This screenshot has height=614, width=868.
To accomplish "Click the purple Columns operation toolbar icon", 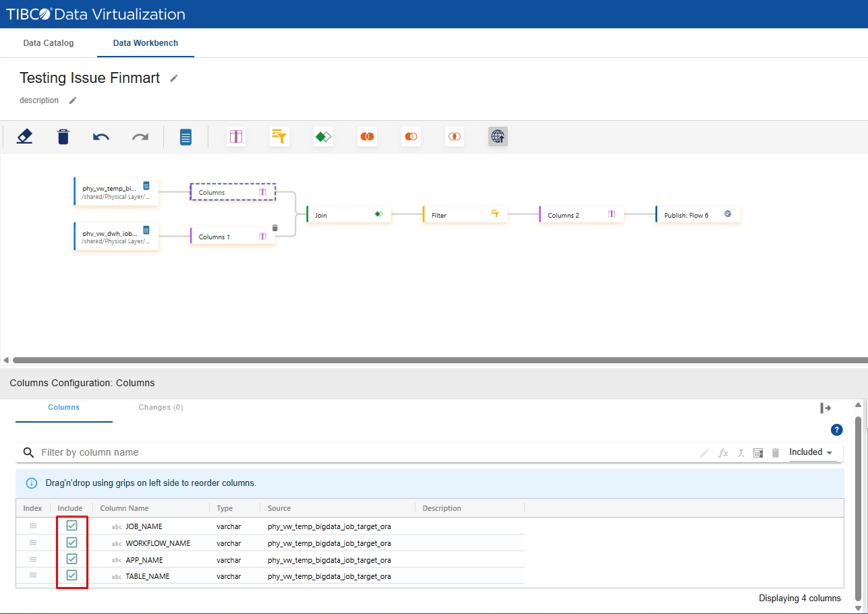I will pyautogui.click(x=236, y=137).
